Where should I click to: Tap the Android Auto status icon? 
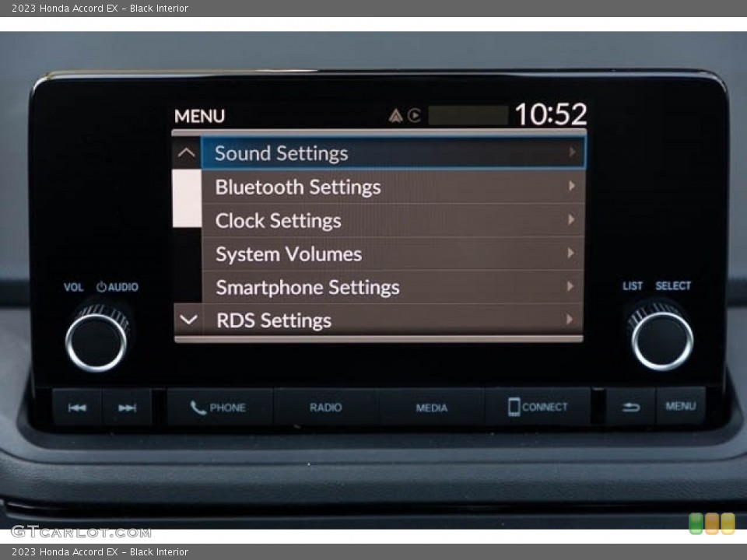[x=395, y=116]
